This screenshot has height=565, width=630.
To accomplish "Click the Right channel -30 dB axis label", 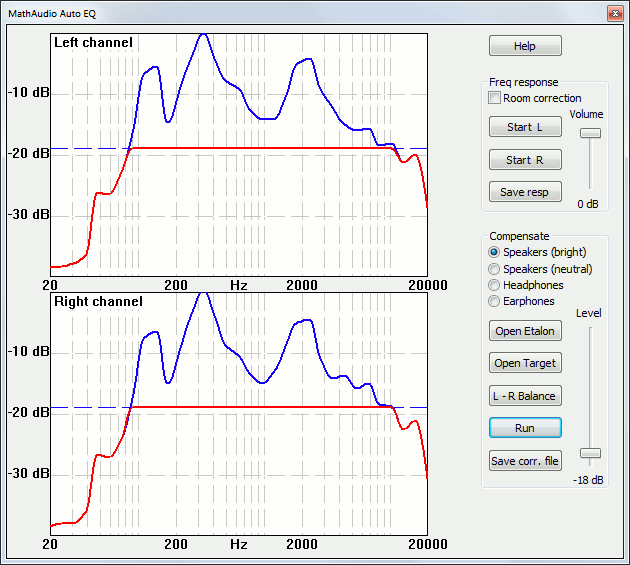I will (x=29, y=473).
